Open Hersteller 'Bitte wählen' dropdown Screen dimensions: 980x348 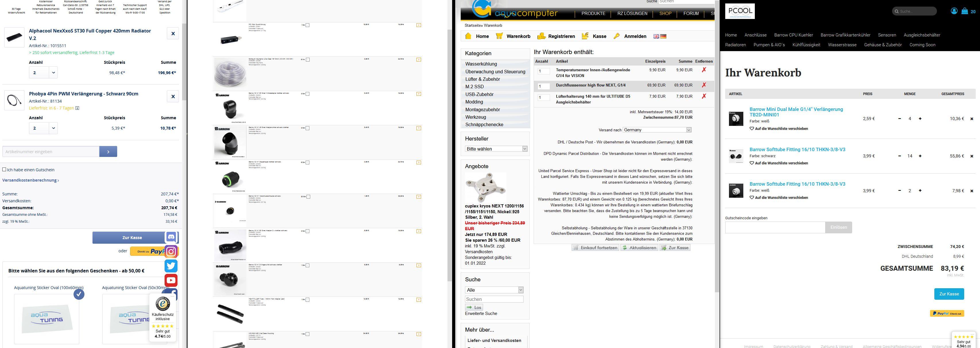[496, 149]
